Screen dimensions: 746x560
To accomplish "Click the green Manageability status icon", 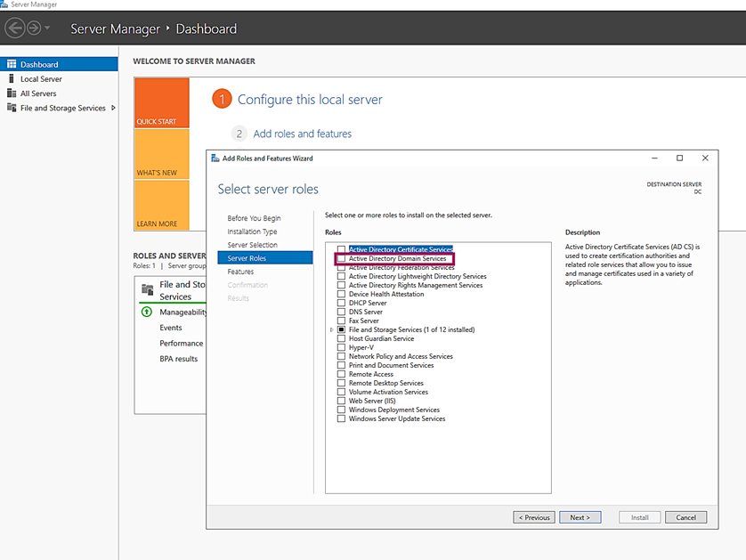I will (x=147, y=312).
